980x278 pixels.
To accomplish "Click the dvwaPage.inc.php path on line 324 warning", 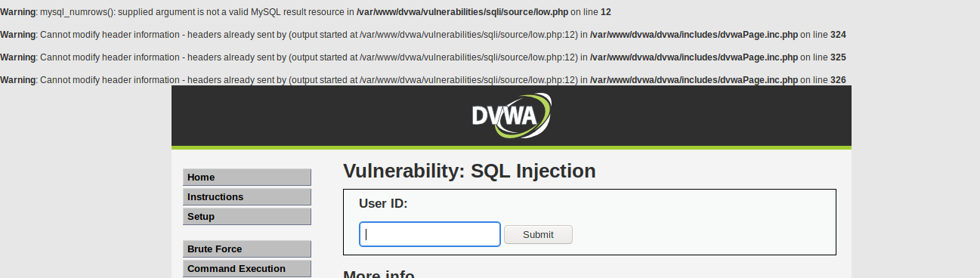I will (x=694, y=35).
